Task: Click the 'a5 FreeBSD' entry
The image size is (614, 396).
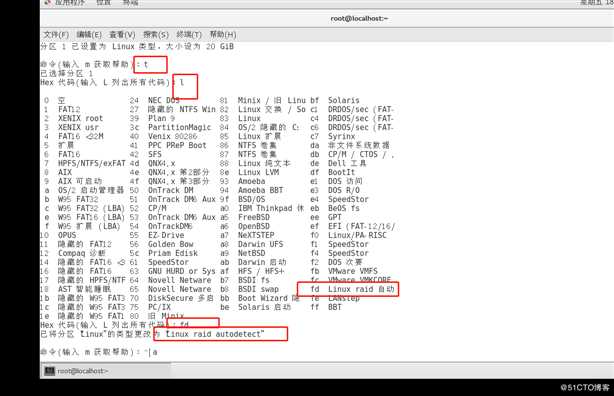Action: tap(245, 217)
